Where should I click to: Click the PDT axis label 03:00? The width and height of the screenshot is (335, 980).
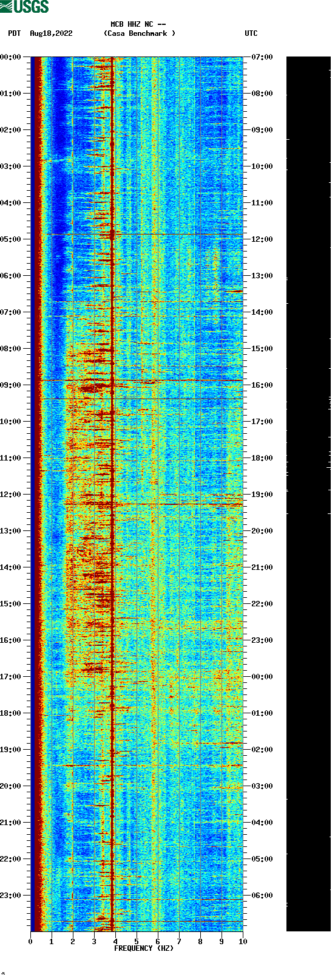tap(11, 166)
